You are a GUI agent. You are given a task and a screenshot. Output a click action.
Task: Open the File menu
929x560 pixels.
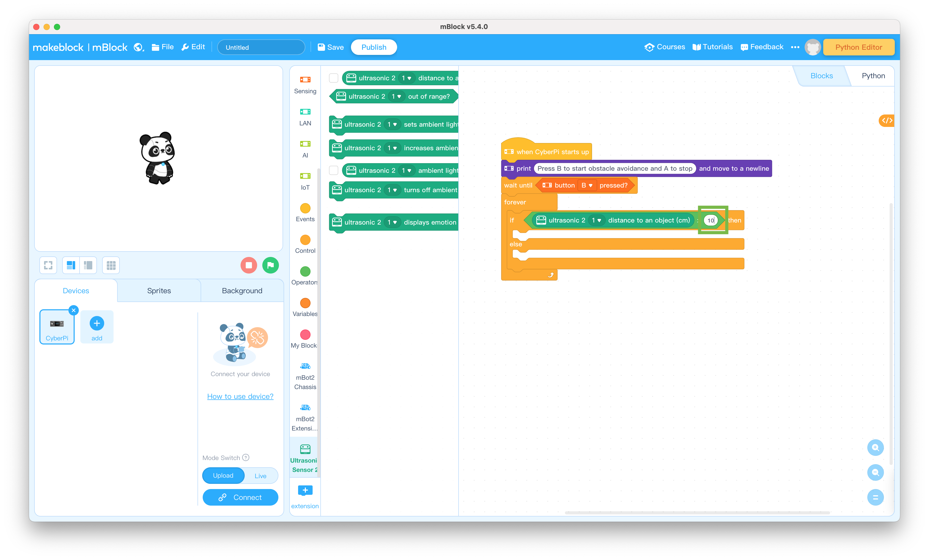click(x=163, y=47)
